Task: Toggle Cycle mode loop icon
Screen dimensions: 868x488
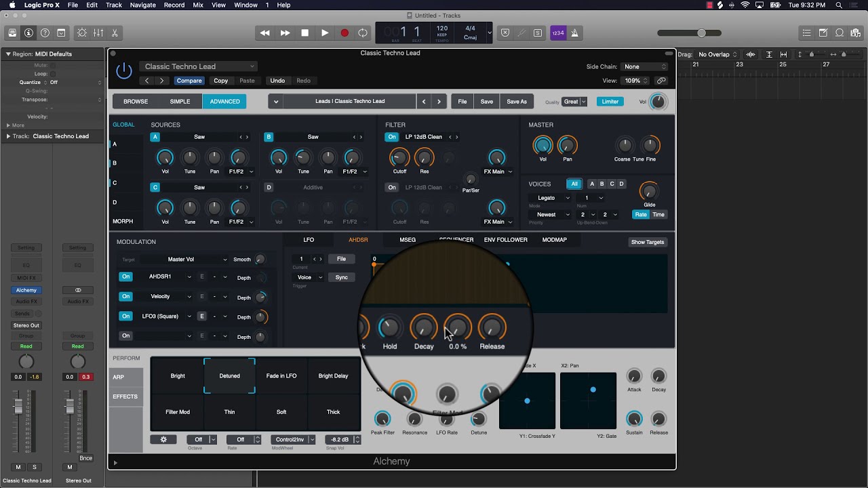Action: (363, 33)
